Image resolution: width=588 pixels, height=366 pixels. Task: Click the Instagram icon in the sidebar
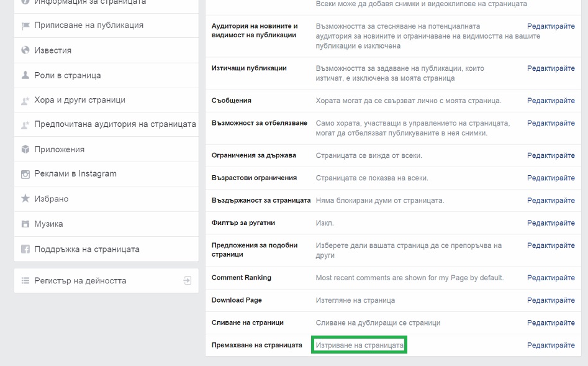[x=25, y=174]
